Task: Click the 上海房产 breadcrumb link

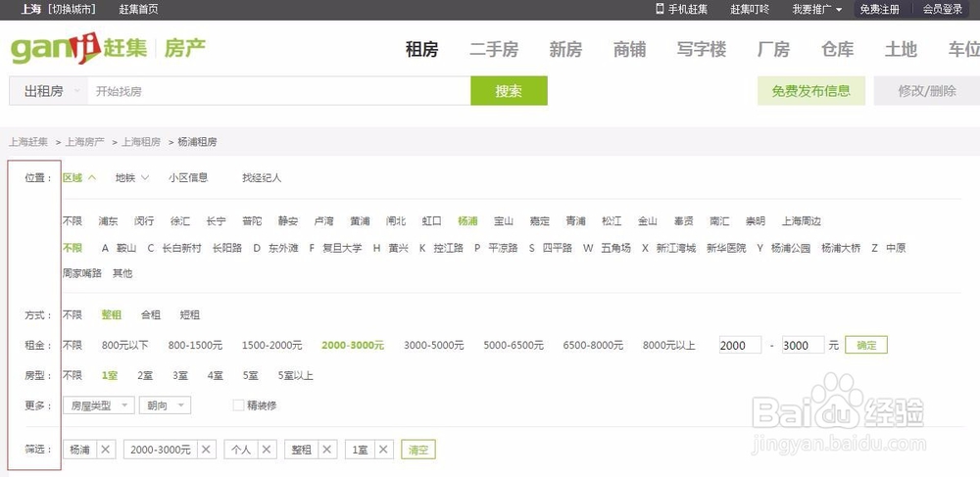Action: 84,142
